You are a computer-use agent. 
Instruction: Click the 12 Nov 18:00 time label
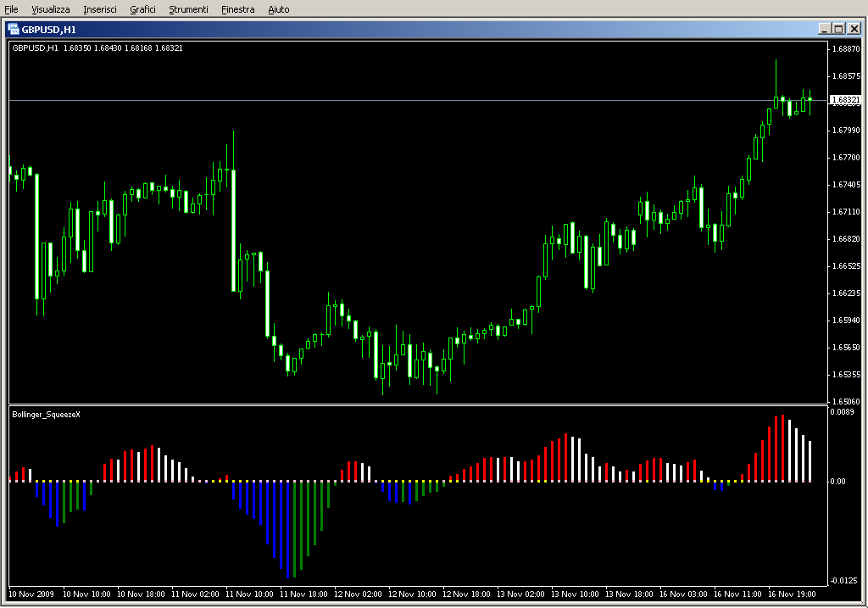coord(466,594)
